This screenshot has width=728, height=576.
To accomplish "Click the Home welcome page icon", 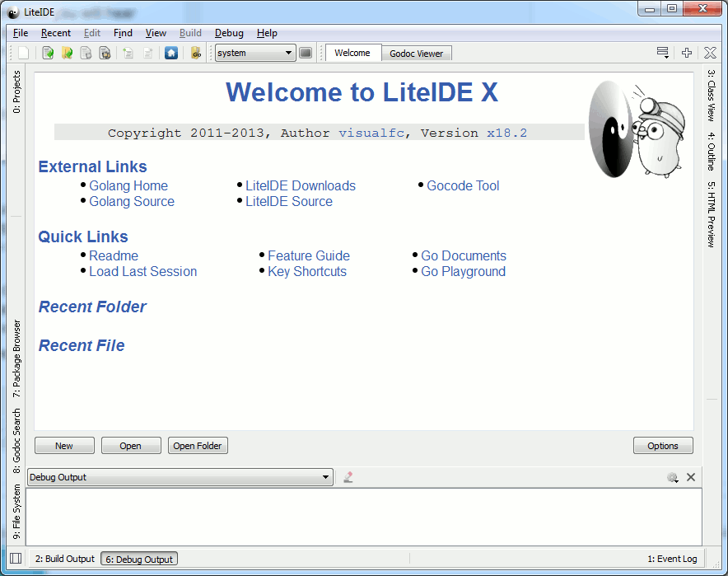I will [x=170, y=53].
